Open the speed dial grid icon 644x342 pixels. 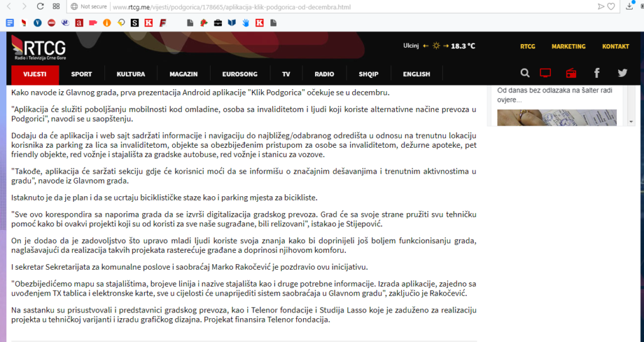click(56, 6)
